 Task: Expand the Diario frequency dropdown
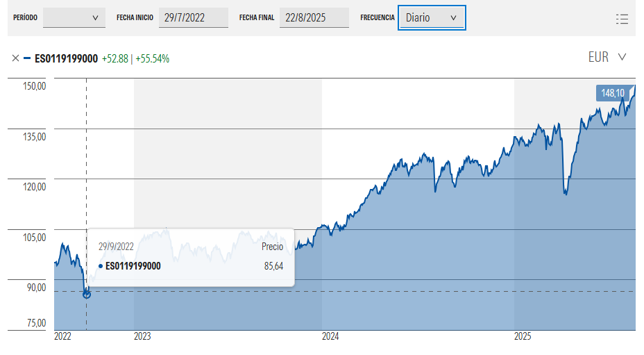click(431, 18)
